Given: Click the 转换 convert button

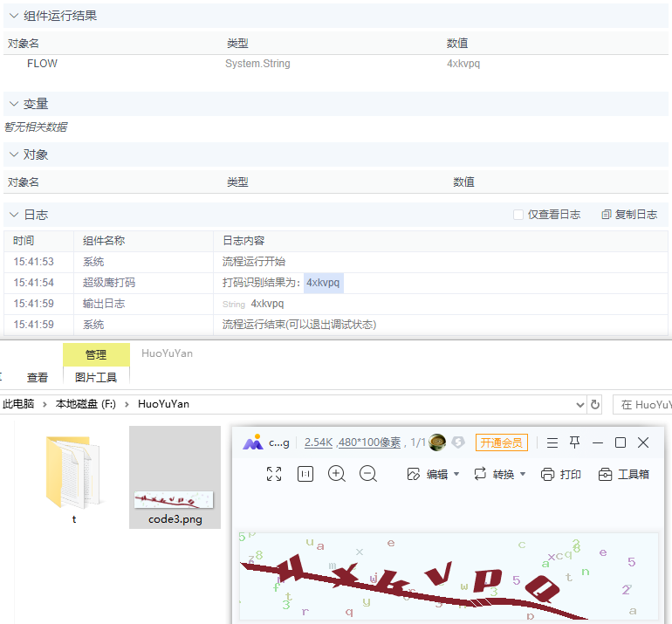Looking at the screenshot, I should (x=494, y=475).
